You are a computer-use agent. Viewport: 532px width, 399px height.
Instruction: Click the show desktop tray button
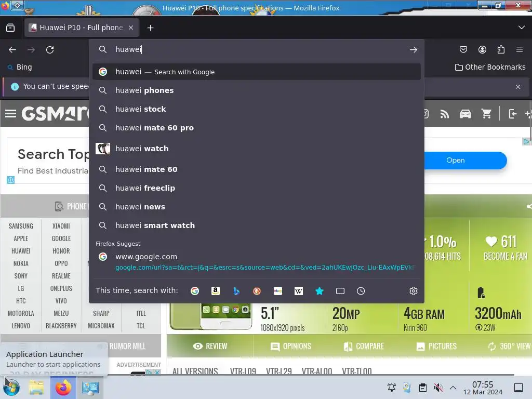click(x=518, y=387)
